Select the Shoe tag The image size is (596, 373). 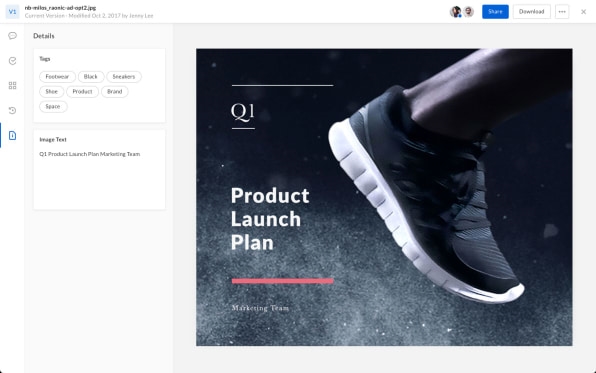click(x=52, y=92)
